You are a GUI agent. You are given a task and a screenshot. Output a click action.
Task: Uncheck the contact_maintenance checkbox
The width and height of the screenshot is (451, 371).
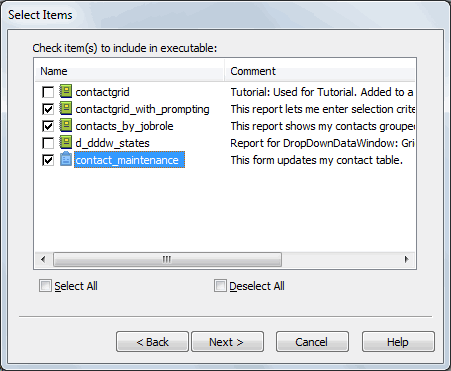tap(48, 160)
